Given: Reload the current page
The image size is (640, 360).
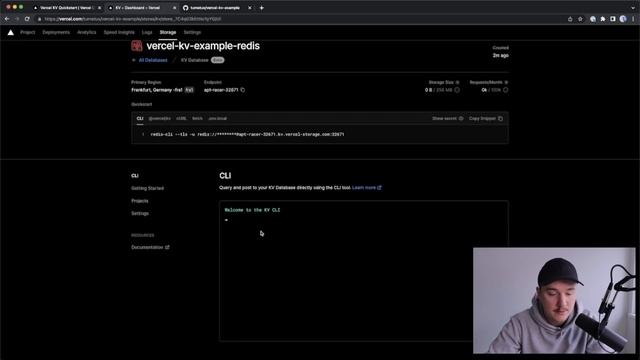Looking at the screenshot, I should [27, 19].
